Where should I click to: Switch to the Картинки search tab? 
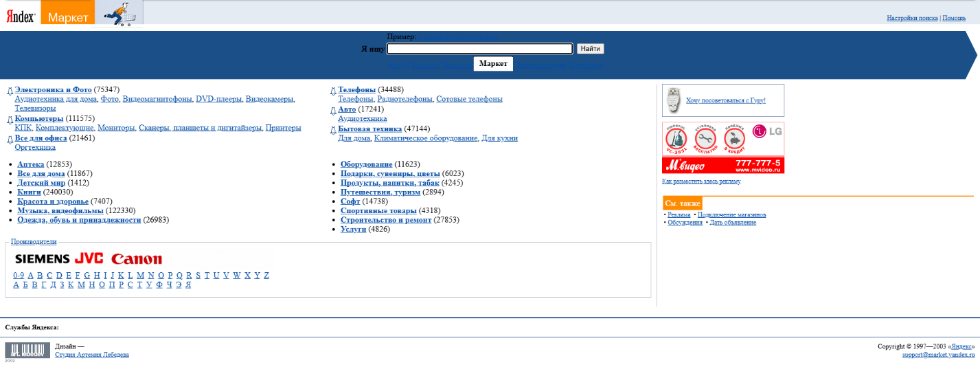coord(586,65)
